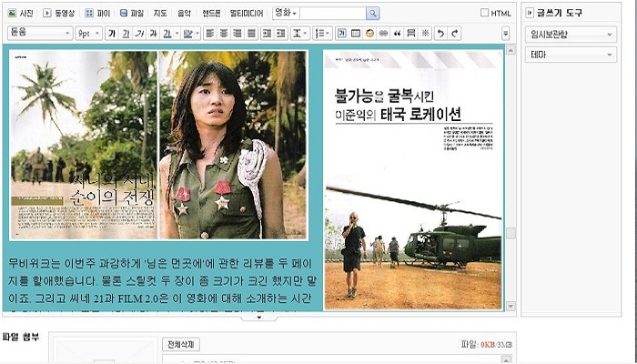Viewport: 637px width, 364px height.
Task: Align text to the left
Action: [x=209, y=34]
